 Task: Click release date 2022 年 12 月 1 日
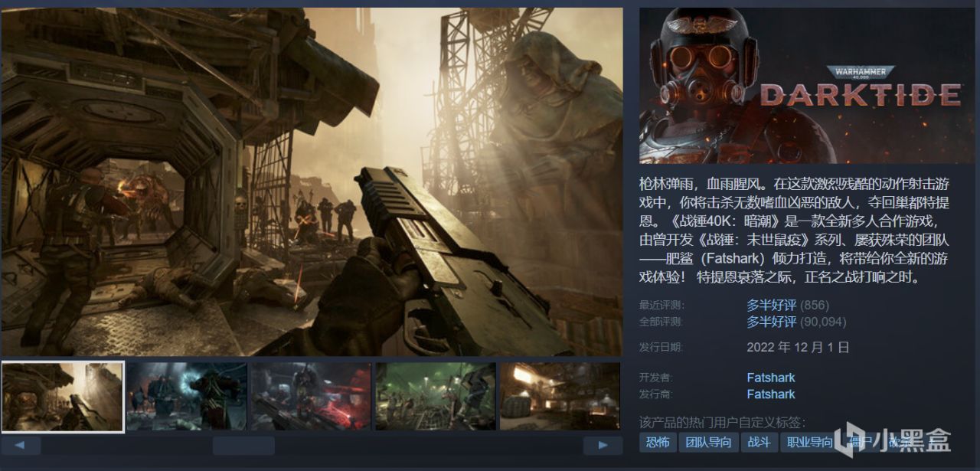coord(798,347)
